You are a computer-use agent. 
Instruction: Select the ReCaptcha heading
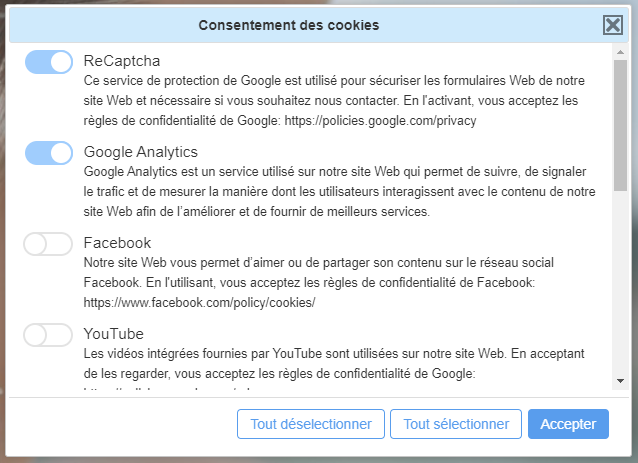pyautogui.click(x=122, y=61)
